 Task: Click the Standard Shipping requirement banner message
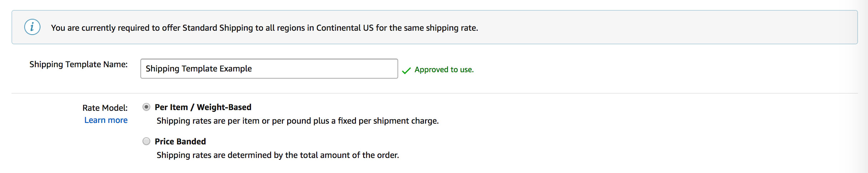point(265,28)
